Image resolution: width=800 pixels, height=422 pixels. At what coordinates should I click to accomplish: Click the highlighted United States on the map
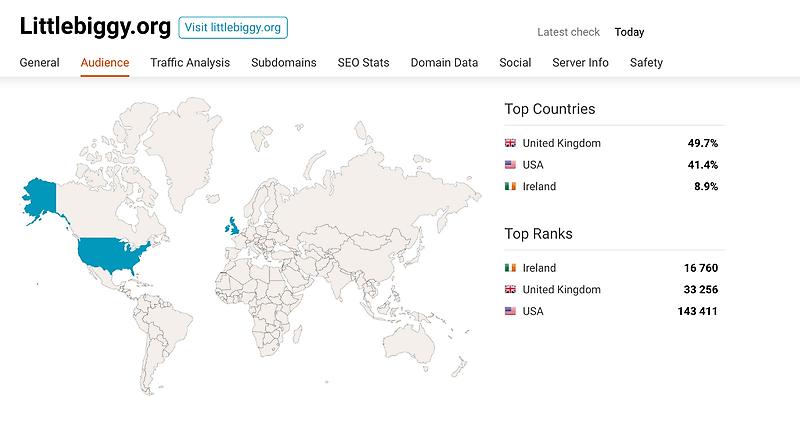[x=112, y=255]
